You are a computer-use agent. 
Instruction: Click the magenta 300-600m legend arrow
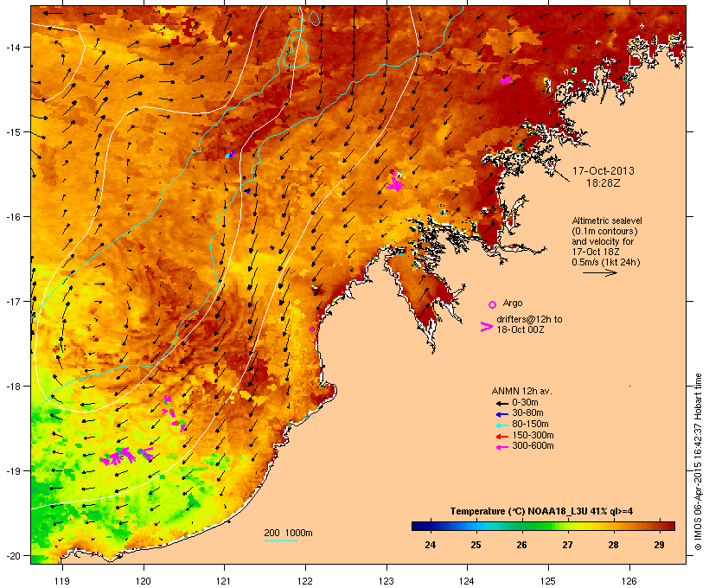[x=501, y=447]
